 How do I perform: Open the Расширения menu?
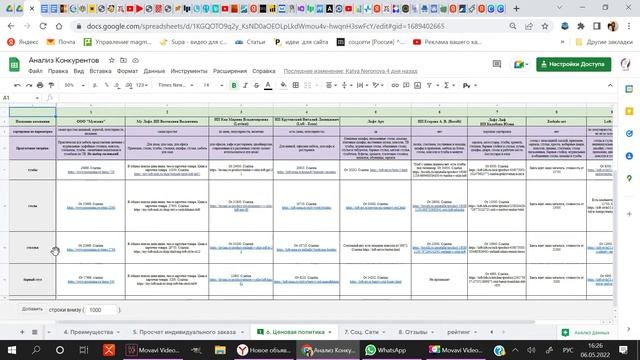coord(230,71)
